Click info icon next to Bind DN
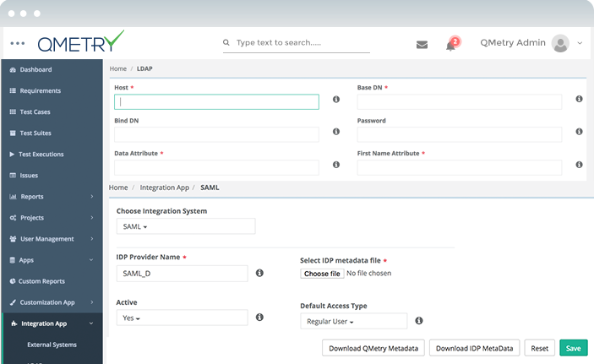 (x=336, y=132)
